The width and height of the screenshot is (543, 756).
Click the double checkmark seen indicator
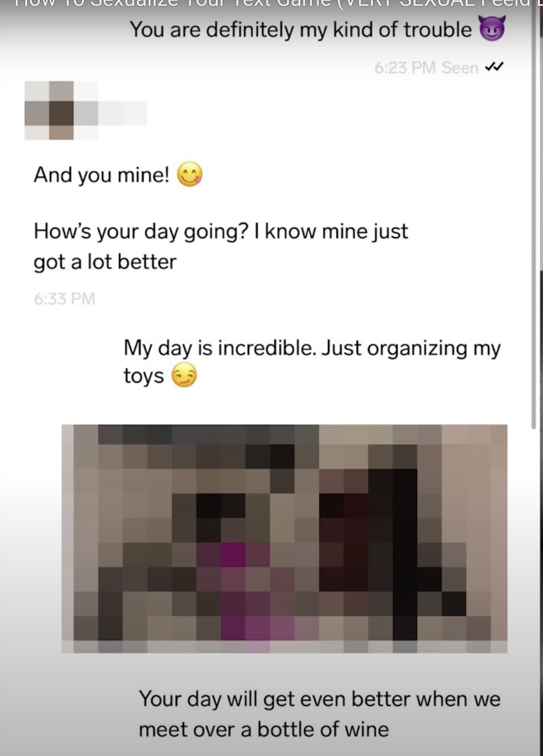point(494,67)
